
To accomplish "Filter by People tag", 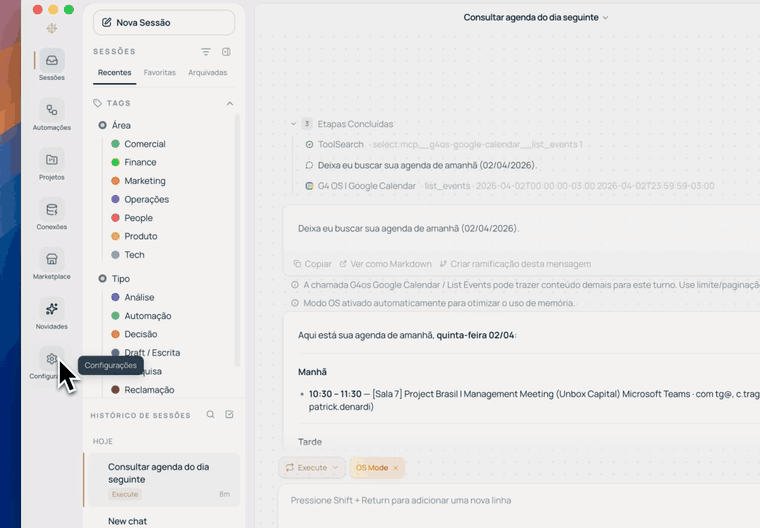I will pos(132,218).
